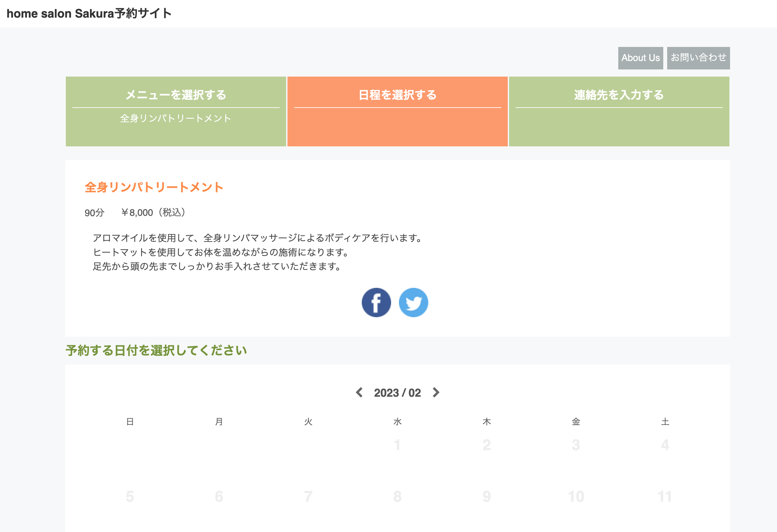
Task: Click on calendar date 5 Sunday row
Action: pyautogui.click(x=130, y=496)
